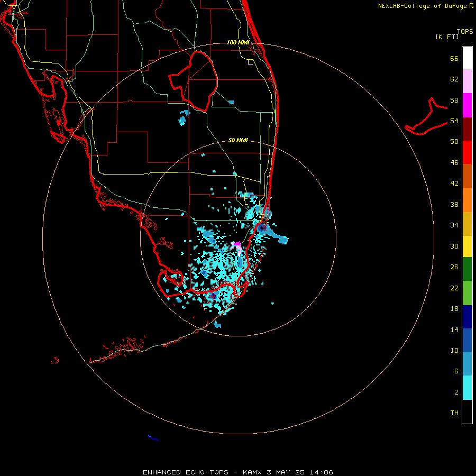Click the black TH threshold swatch
This screenshot has width=476, height=476.
[467, 411]
